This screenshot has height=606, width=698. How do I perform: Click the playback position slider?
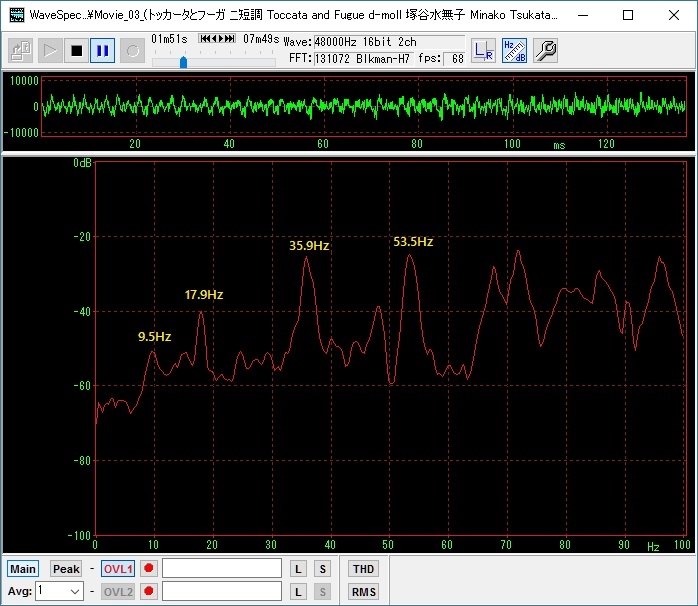183,62
